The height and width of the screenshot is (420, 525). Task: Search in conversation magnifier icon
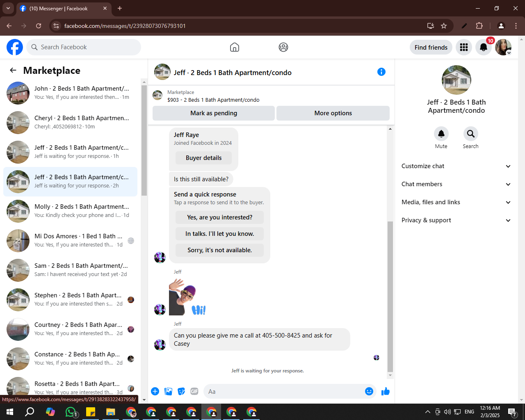point(471,134)
